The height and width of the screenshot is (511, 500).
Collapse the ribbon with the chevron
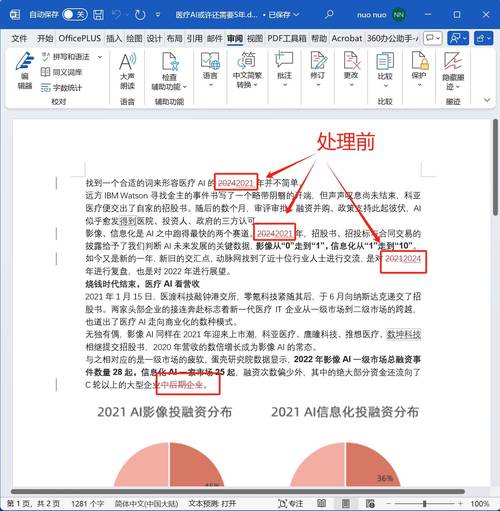click(487, 100)
